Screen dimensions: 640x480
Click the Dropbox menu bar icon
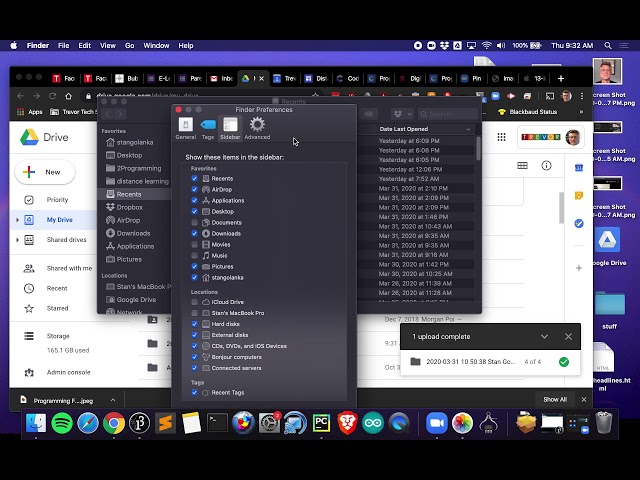pyautogui.click(x=444, y=45)
